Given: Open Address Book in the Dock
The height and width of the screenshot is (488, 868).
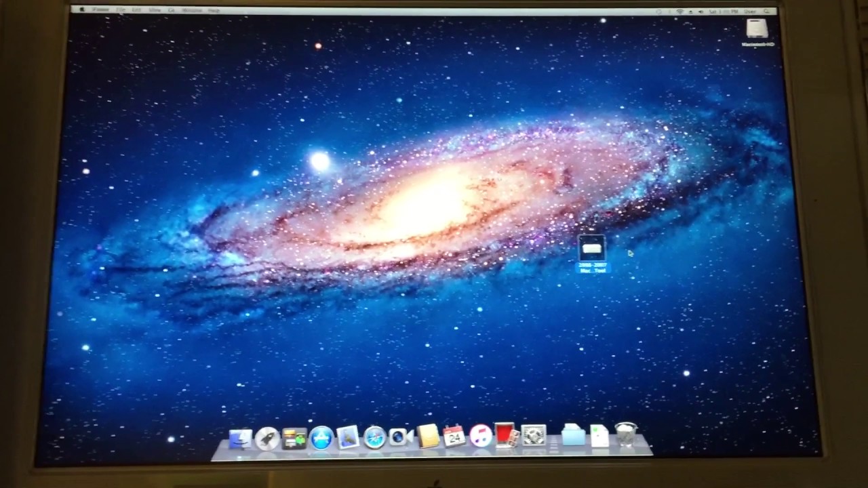Looking at the screenshot, I should pos(428,436).
